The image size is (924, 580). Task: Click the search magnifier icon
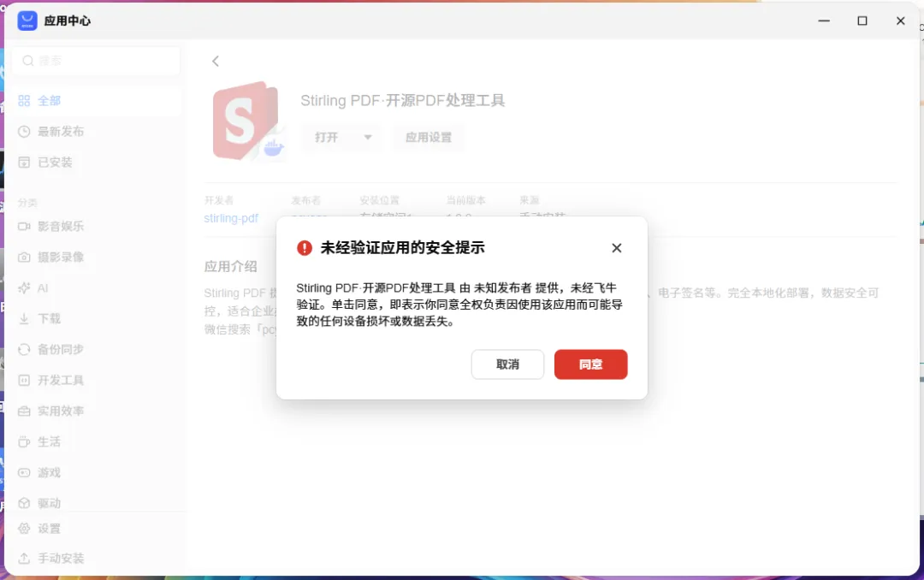(x=27, y=61)
